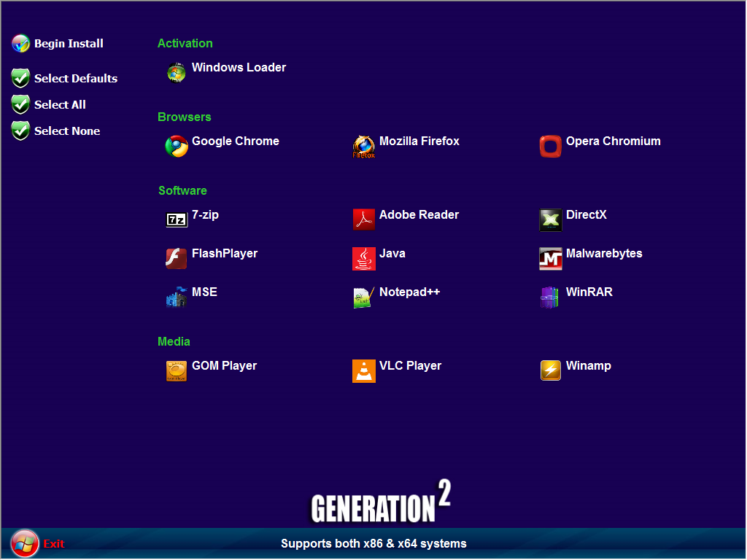
Task: Click the Media section heading
Action: click(174, 341)
